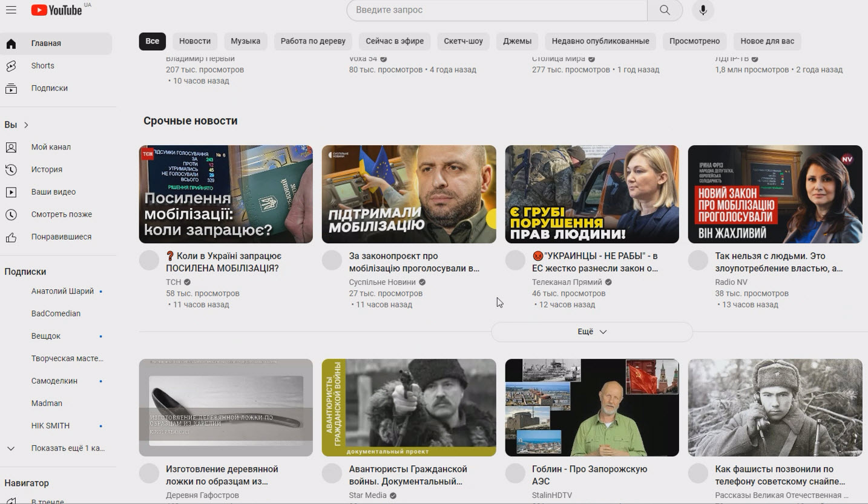Open title Коли в Україні запрацює
The height and width of the screenshot is (504, 868).
(x=223, y=262)
